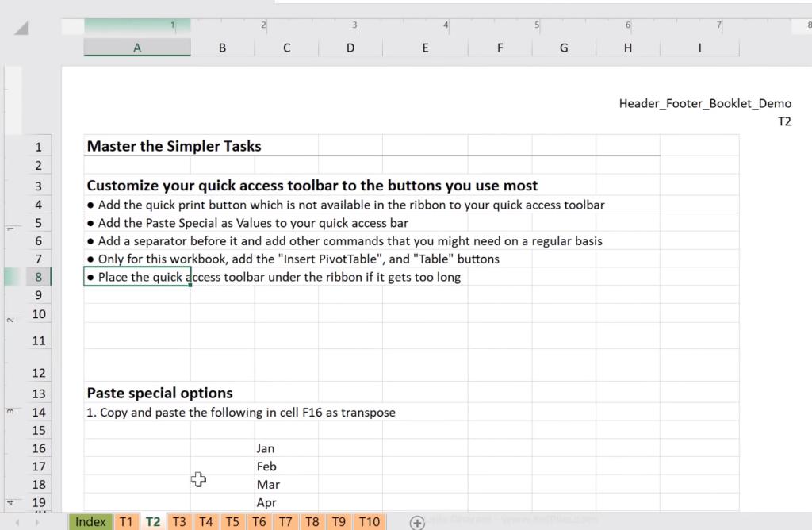Select column F by clicking its header
The width and height of the screenshot is (812, 530).
(x=500, y=48)
